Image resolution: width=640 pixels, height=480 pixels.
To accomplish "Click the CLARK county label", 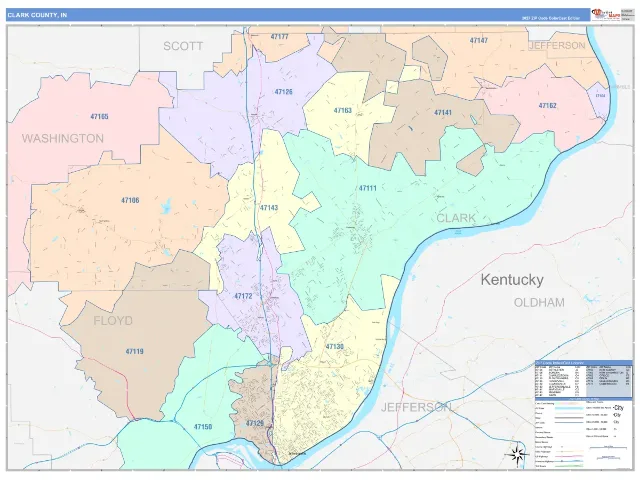I will 456,218.
